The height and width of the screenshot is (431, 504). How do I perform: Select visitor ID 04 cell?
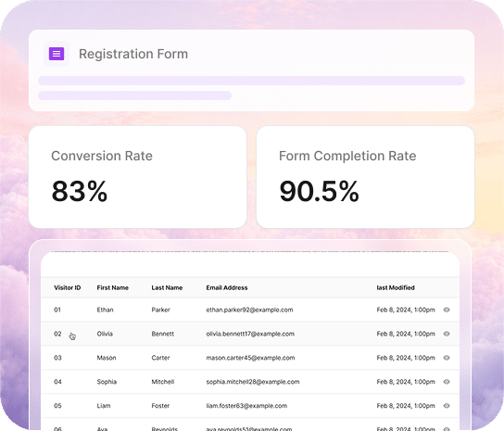(x=57, y=382)
